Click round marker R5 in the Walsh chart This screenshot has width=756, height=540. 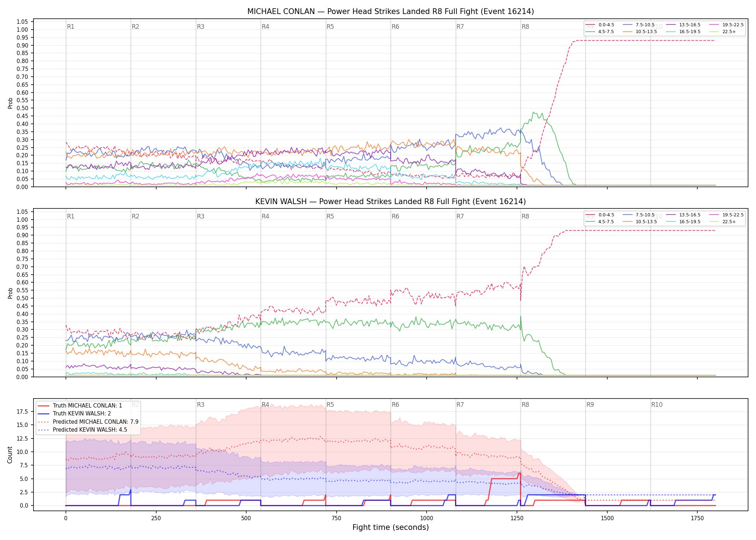pos(330,216)
